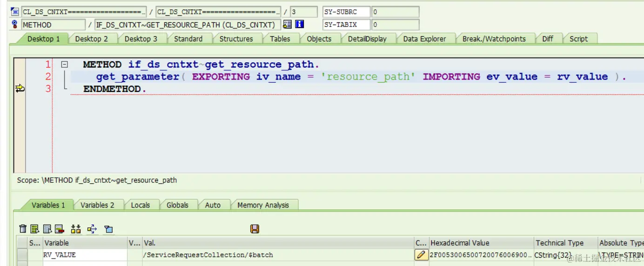This screenshot has height=266, width=644.
Task: Click the CString{32} technical type cell
Action: (565, 255)
